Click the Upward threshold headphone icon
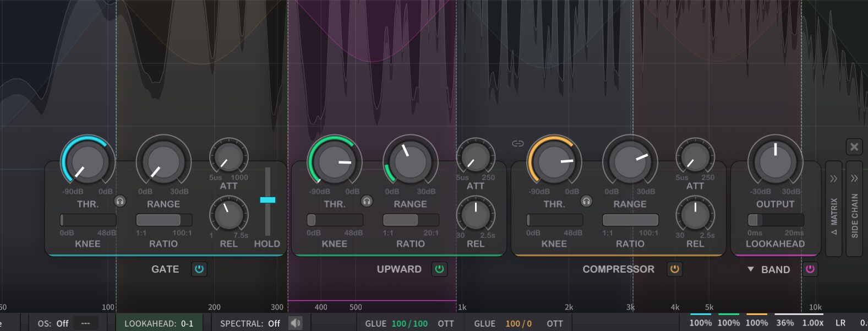Image resolution: width=868 pixels, height=331 pixels. (x=367, y=201)
